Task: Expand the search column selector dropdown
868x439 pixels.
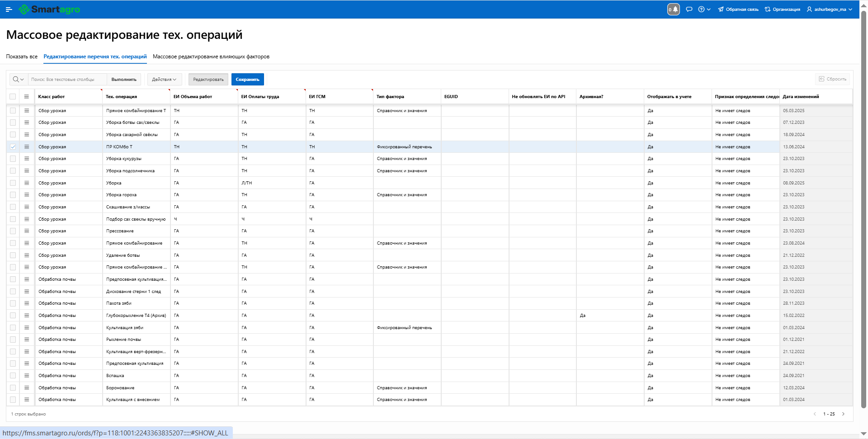Action: point(19,80)
